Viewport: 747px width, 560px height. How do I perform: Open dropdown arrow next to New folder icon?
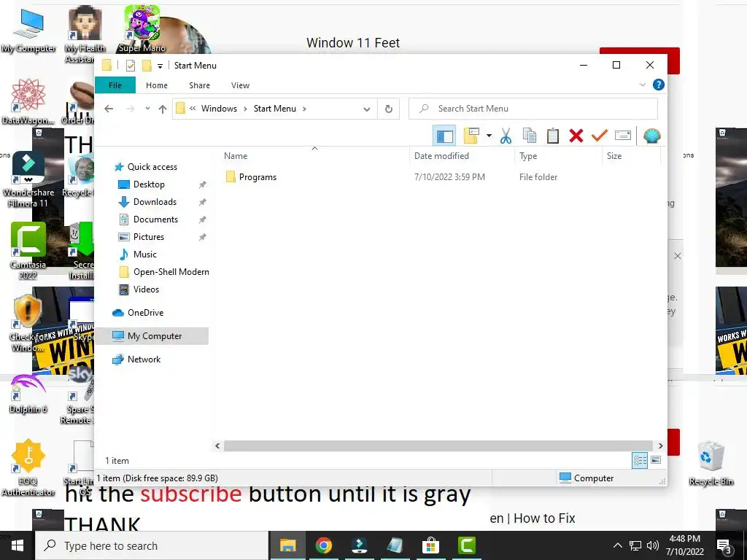tap(489, 136)
